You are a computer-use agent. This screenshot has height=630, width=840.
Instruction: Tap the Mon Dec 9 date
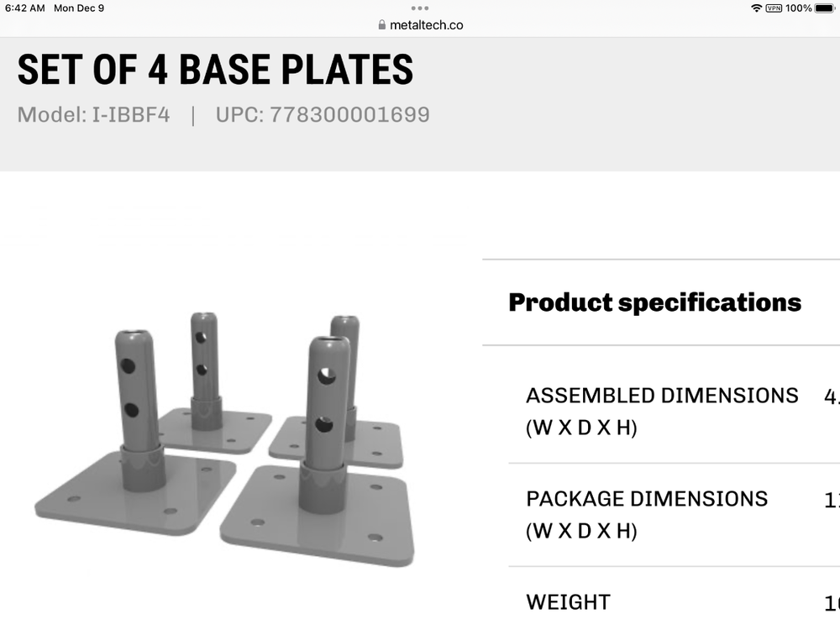click(x=79, y=8)
